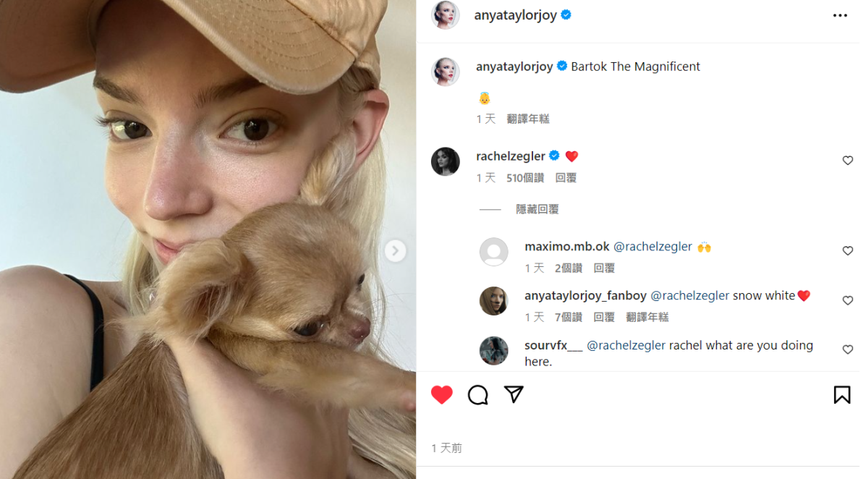Translate caption using 翻譯年糕 link
The image size is (868, 479).
(528, 119)
